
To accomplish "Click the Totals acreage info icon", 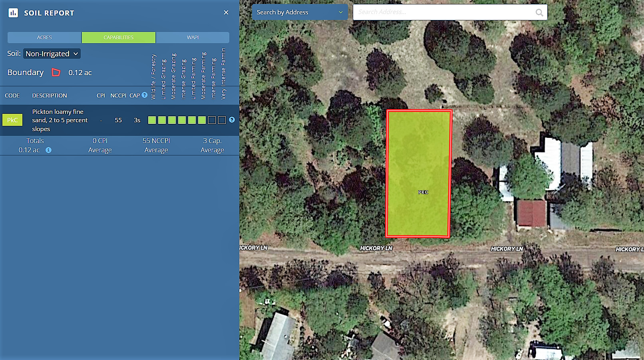I will tap(48, 150).
